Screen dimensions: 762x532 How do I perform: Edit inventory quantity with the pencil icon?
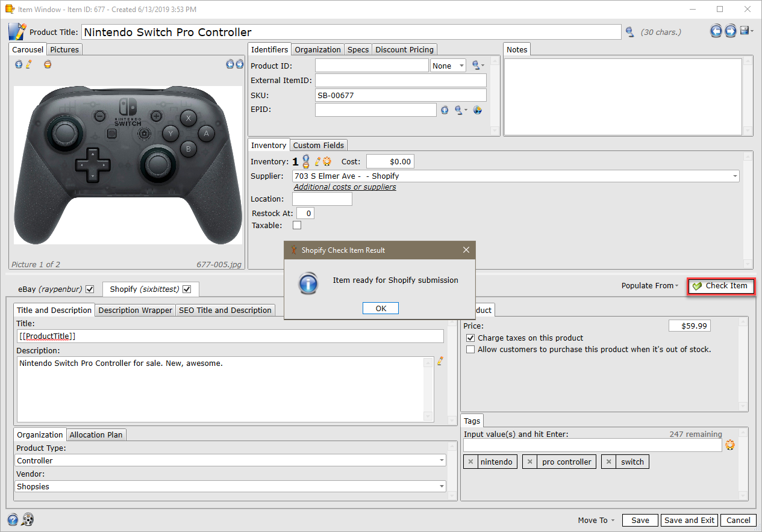(x=317, y=161)
